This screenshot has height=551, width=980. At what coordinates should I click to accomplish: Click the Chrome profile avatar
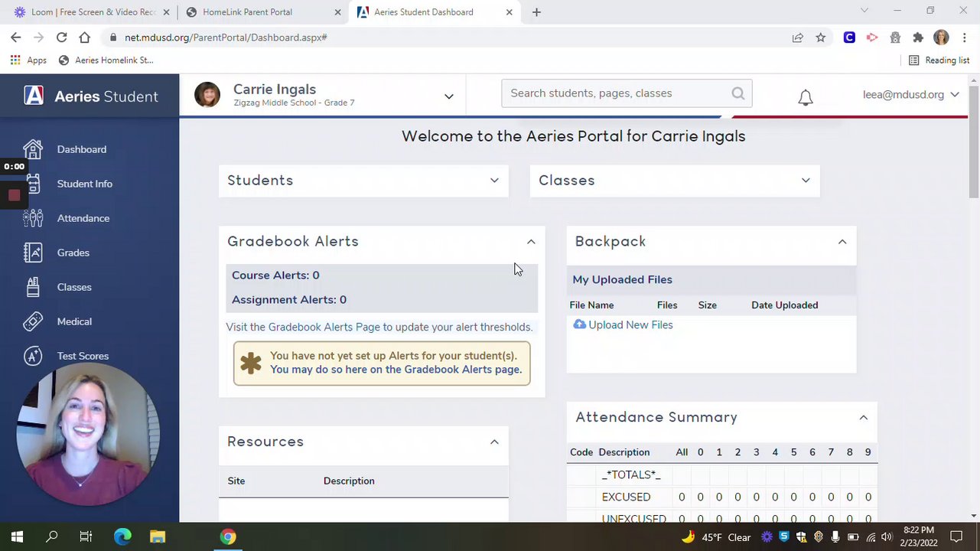pyautogui.click(x=941, y=37)
